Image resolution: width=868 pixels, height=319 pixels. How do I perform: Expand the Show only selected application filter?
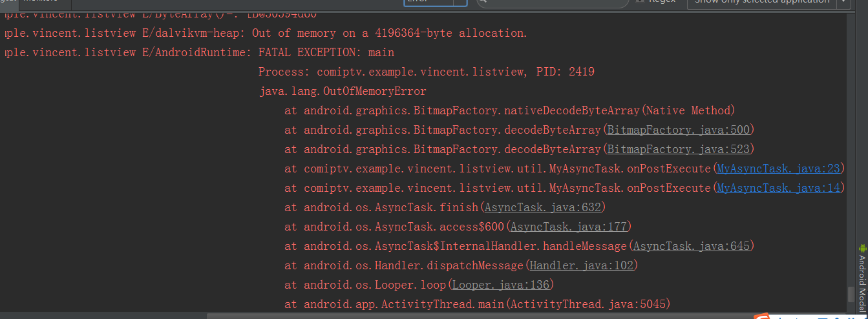(843, 2)
